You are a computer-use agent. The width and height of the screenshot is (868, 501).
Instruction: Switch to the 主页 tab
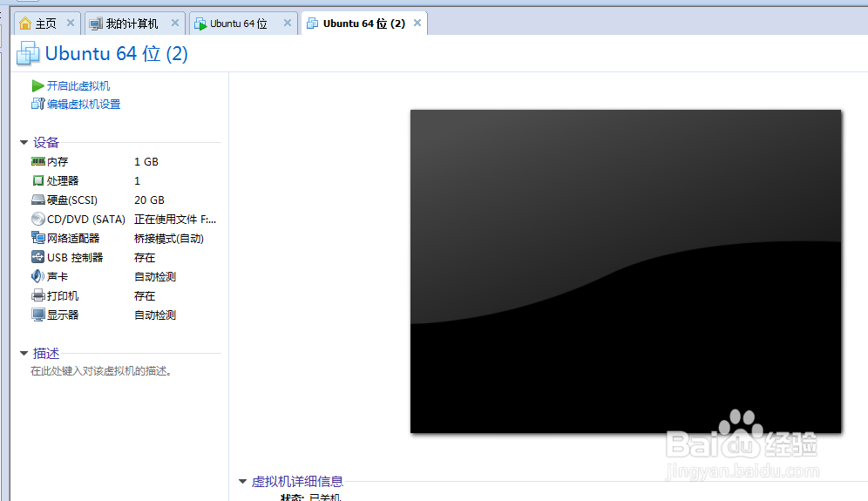tap(48, 24)
